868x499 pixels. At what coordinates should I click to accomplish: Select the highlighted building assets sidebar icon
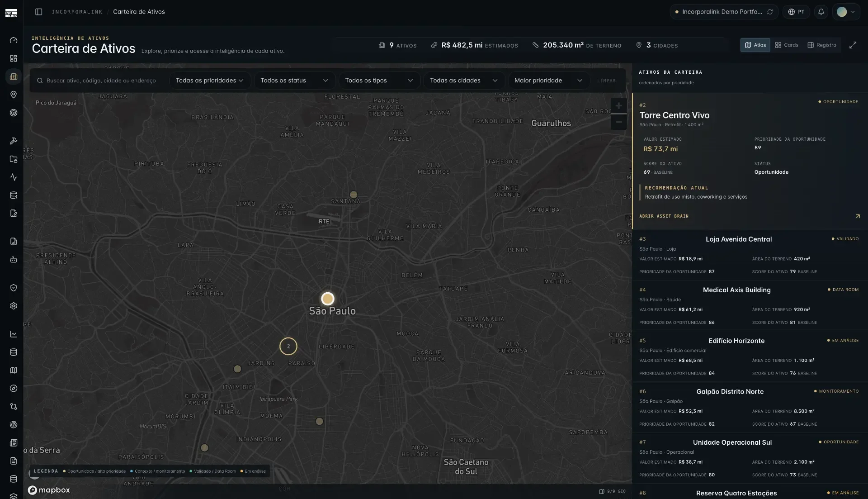point(14,76)
